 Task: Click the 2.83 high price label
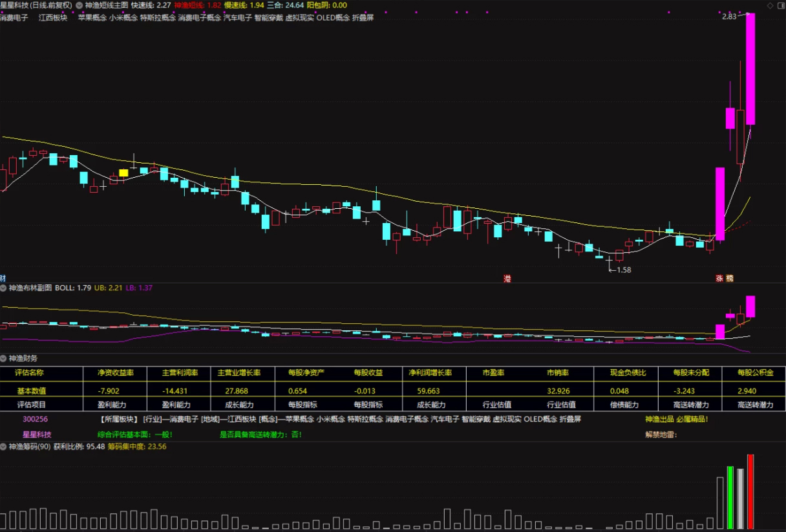pyautogui.click(x=729, y=17)
